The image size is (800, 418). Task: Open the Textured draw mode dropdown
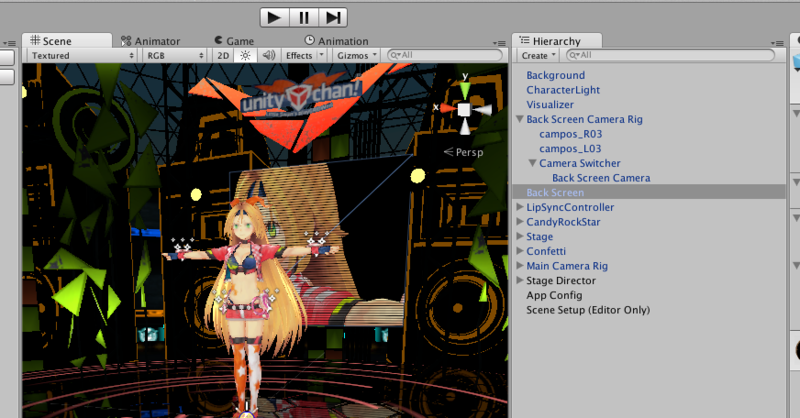[83, 55]
